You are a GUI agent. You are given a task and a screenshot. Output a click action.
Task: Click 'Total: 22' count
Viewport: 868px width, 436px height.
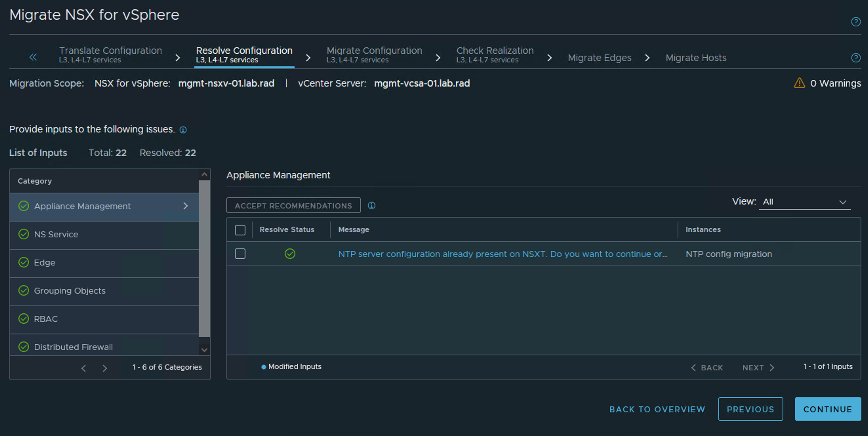(x=107, y=153)
